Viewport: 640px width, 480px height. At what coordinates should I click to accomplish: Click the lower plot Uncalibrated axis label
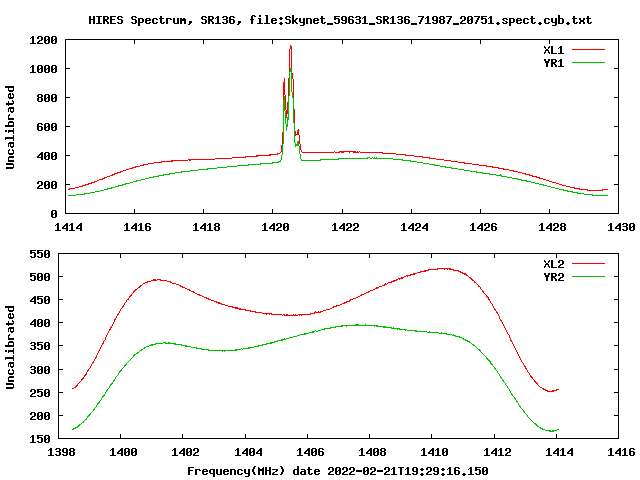pyautogui.click(x=10, y=347)
